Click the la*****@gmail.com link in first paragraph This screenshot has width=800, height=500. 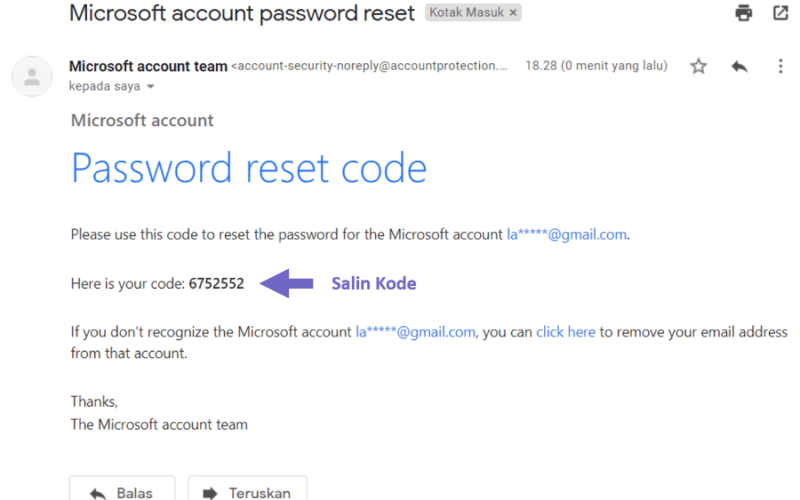point(566,235)
